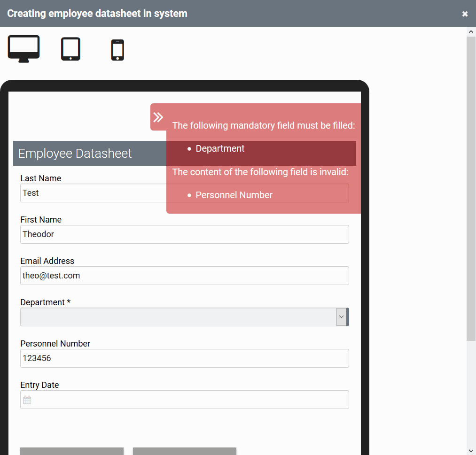The width and height of the screenshot is (476, 455).
Task: Expand the Department dropdown arrow
Action: [341, 317]
